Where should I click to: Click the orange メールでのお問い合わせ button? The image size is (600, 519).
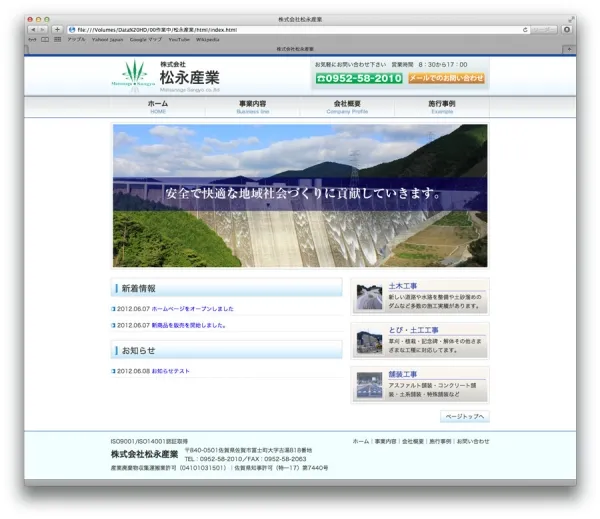pos(446,78)
